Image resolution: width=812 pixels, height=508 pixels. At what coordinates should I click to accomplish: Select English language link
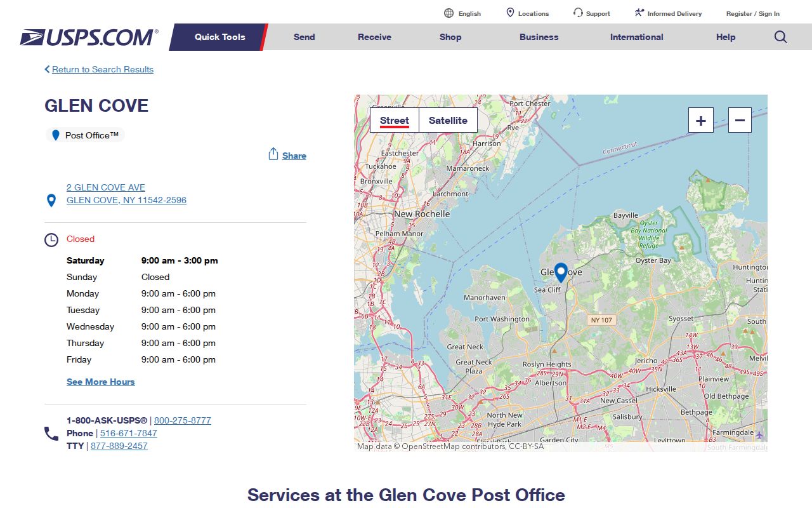pyautogui.click(x=469, y=13)
